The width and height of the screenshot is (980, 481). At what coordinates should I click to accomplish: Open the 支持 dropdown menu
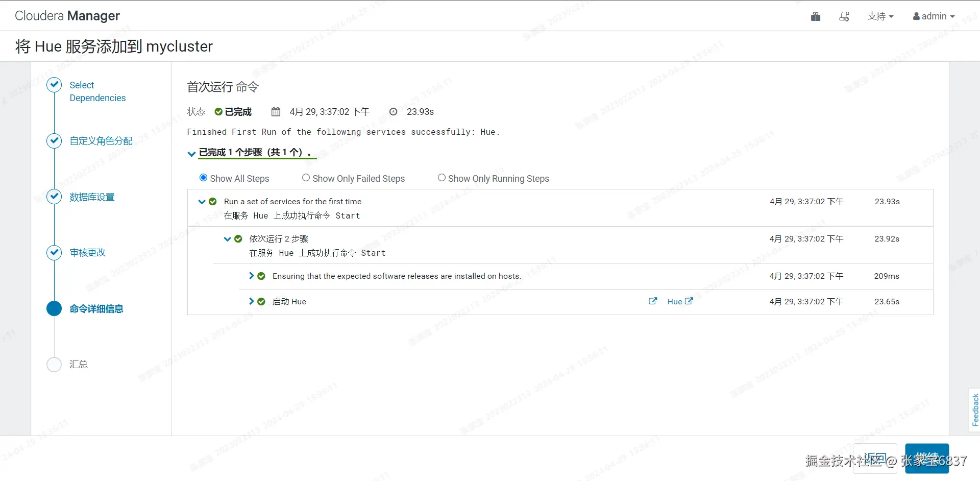pos(880,16)
